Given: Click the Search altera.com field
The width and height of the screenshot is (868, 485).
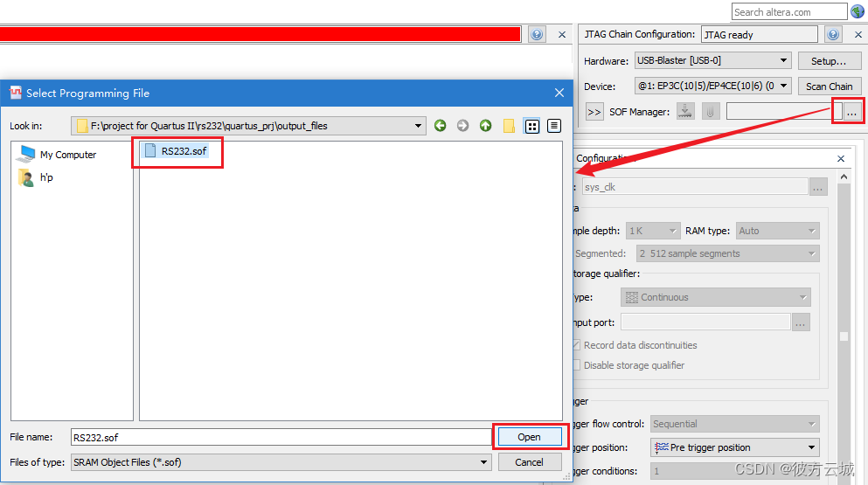Looking at the screenshot, I should pyautogui.click(x=788, y=11).
